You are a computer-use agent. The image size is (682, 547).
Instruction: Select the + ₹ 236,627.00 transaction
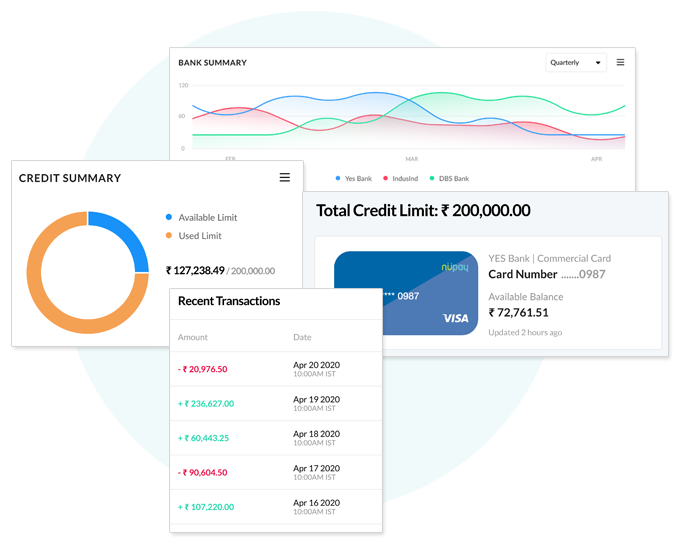point(276,404)
